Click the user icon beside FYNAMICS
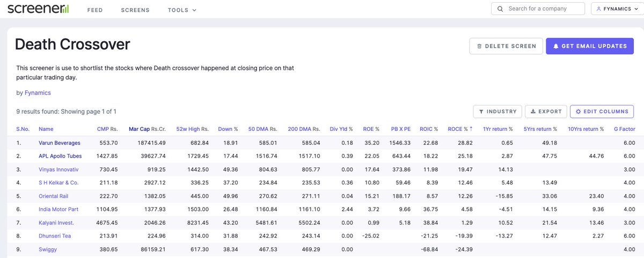The height and width of the screenshot is (258, 644). coord(599,9)
